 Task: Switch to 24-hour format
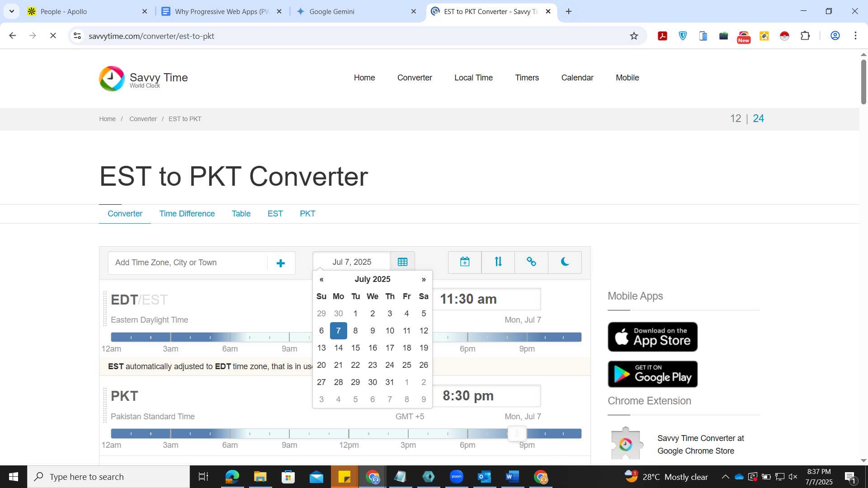(758, 118)
